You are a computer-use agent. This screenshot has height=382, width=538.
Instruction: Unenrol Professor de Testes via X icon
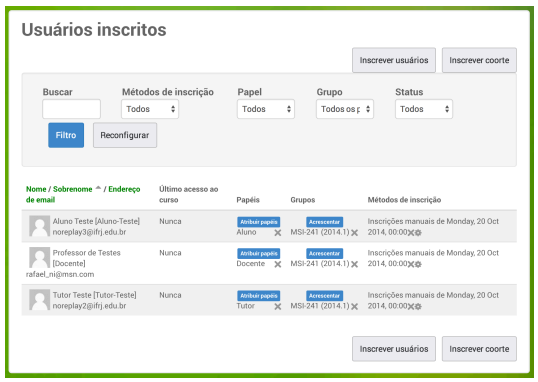click(x=410, y=264)
